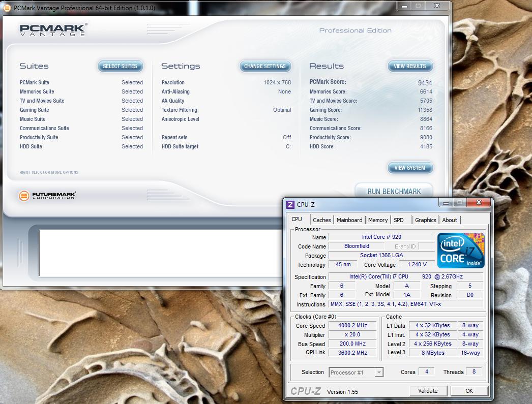Minimize the CPU-Z window
The height and width of the screenshot is (404, 532).
(x=446, y=202)
